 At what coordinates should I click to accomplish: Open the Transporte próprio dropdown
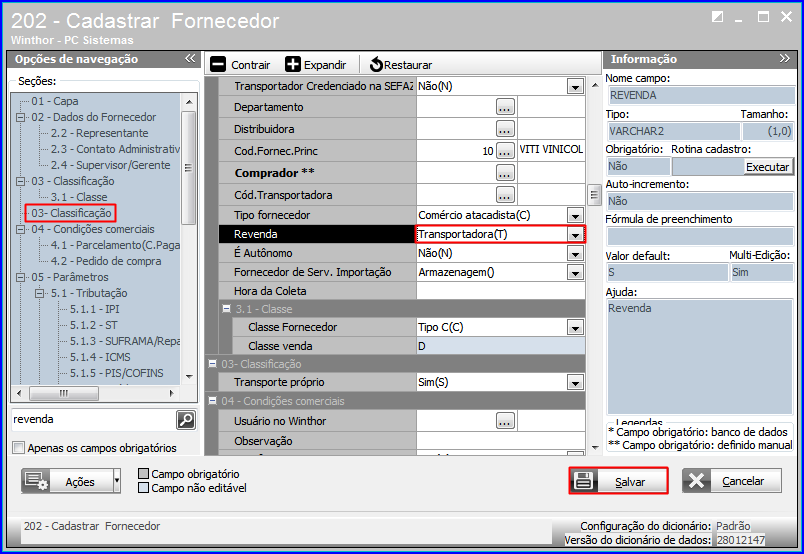575,382
